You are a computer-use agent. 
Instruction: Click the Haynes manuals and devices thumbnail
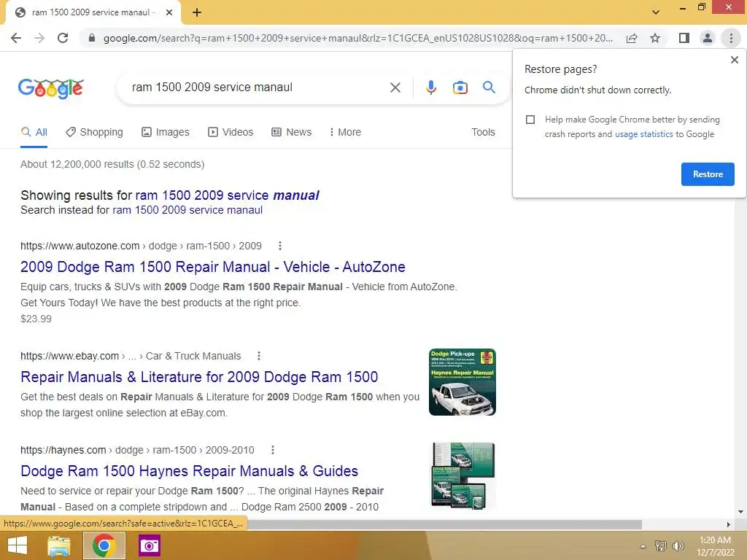click(x=463, y=475)
